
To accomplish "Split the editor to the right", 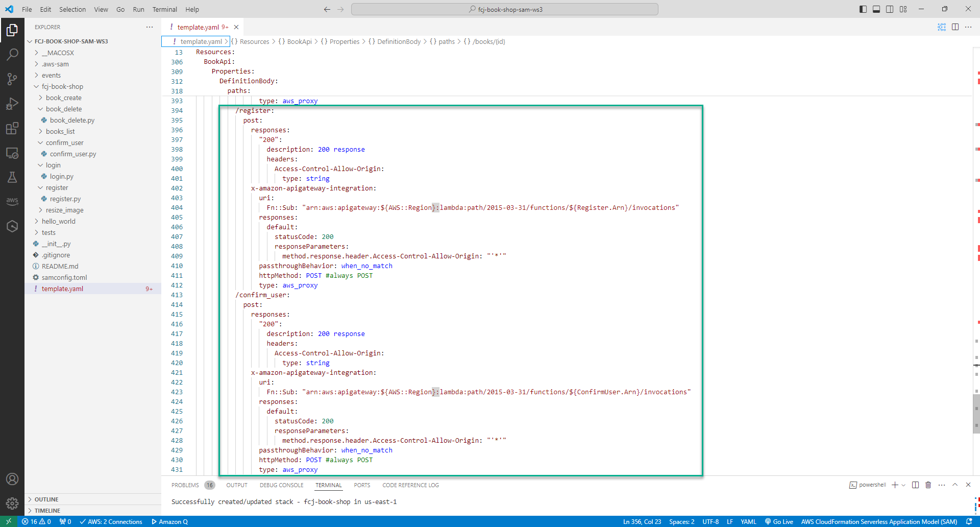I will [955, 27].
